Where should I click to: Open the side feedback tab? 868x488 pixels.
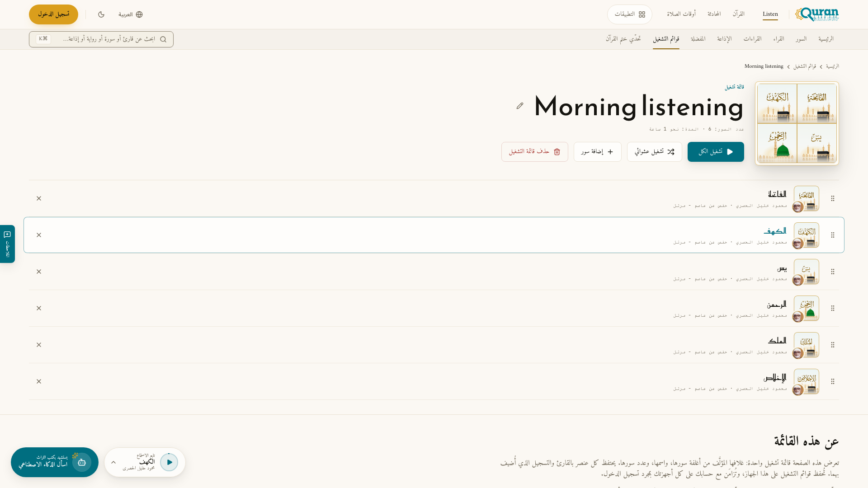7,244
